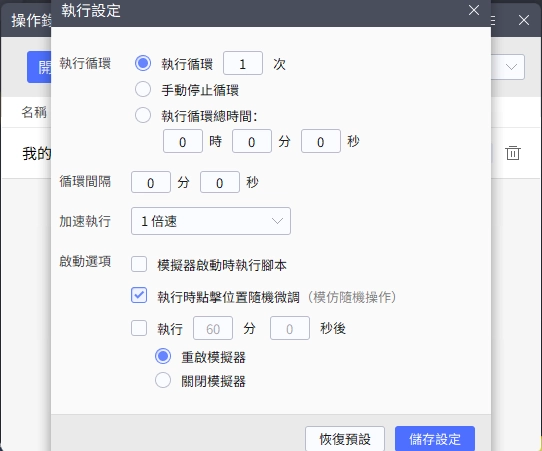The width and height of the screenshot is (542, 451).
Task: Click 循環間隔 minutes input field
Action: (151, 182)
